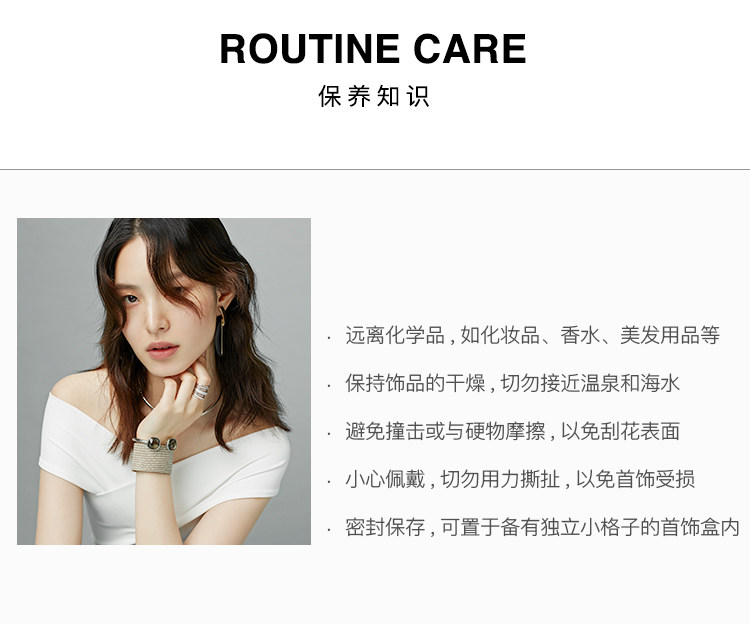Open the model photo thumbnail
This screenshot has width=750, height=624.
pyautogui.click(x=164, y=381)
